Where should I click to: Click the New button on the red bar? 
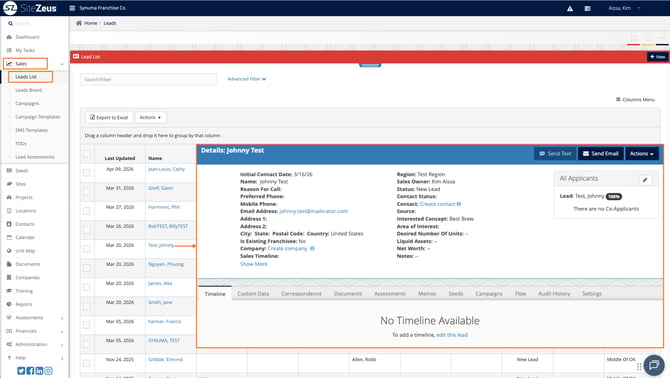click(657, 57)
